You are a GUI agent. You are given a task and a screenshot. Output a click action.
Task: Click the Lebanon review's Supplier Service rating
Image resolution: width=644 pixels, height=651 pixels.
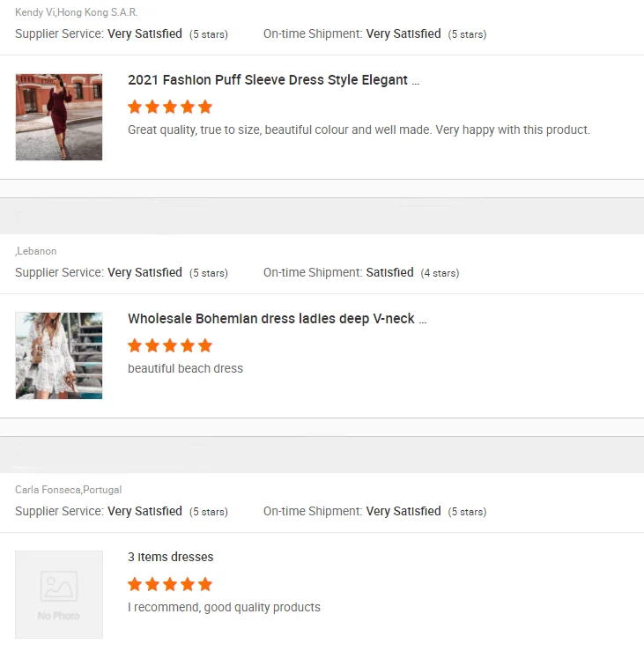144,273
